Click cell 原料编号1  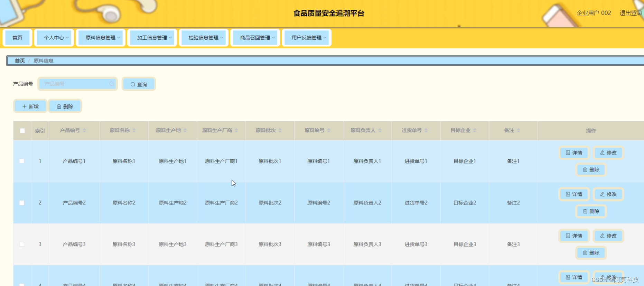pos(319,161)
